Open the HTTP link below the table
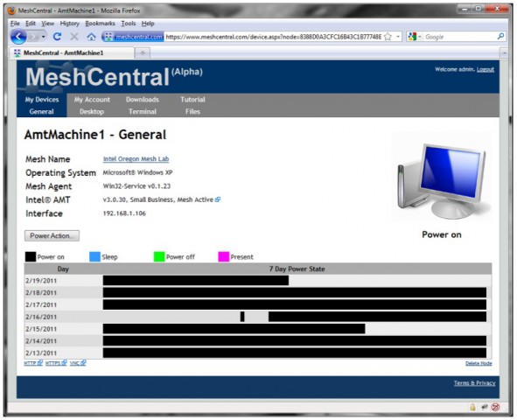517x420 pixels. coord(33,363)
